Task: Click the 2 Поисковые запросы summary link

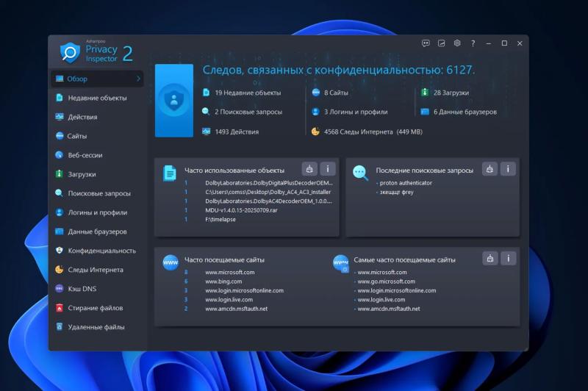Action: (x=248, y=112)
